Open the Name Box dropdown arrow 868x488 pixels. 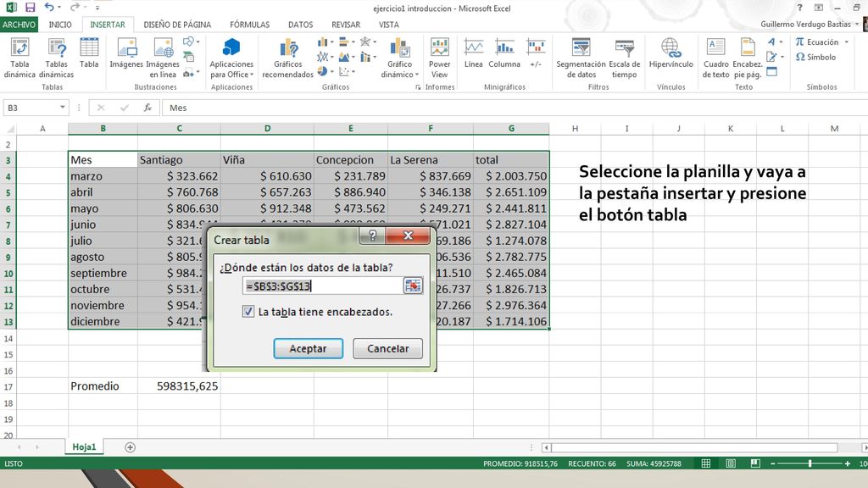click(62, 108)
